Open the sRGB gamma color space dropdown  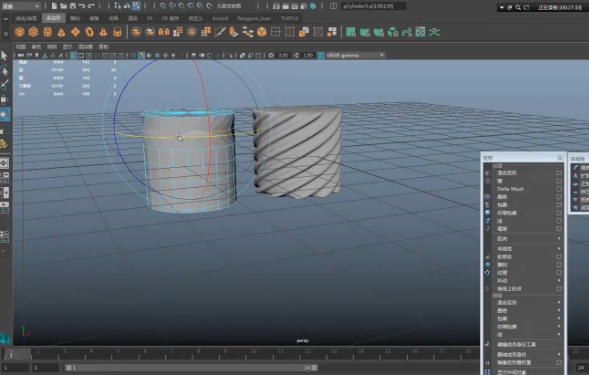355,55
